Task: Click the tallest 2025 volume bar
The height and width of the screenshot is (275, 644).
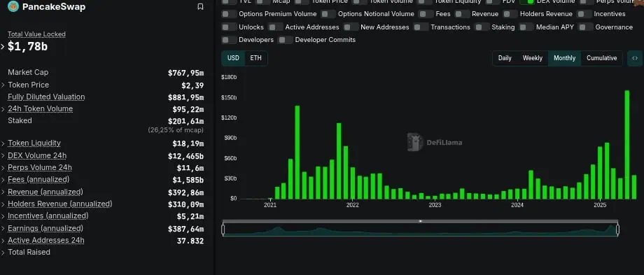Action: [x=627, y=144]
